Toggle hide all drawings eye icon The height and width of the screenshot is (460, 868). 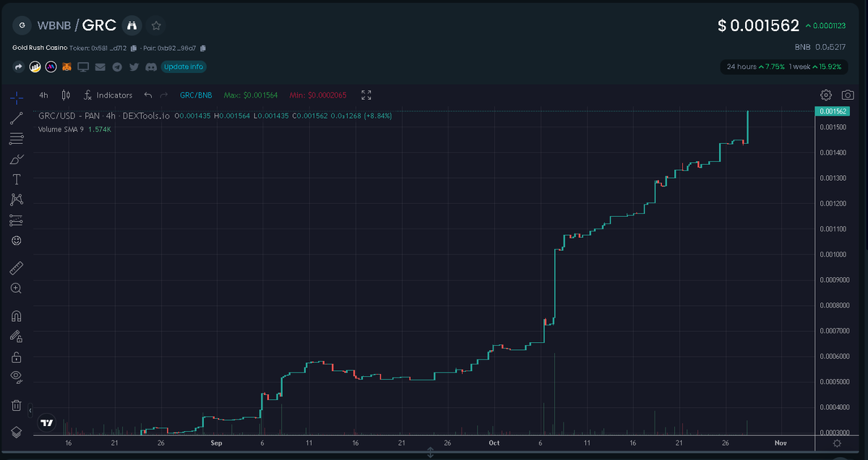click(x=16, y=376)
